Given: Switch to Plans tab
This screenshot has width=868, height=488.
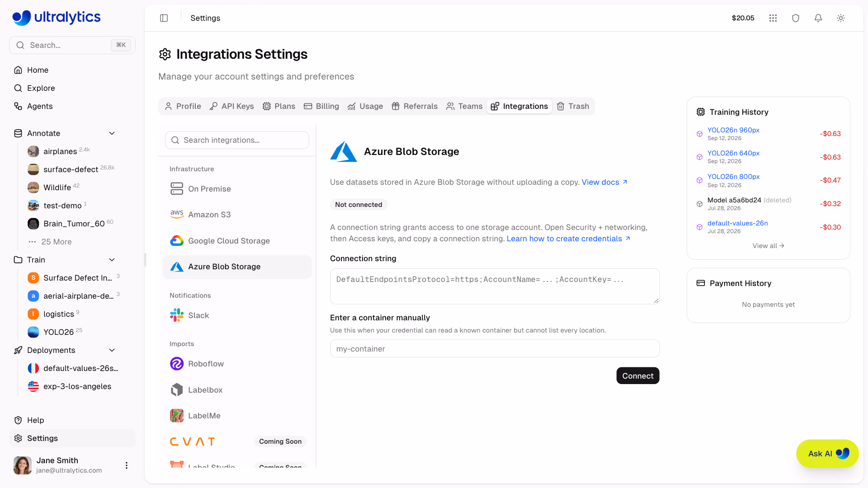Looking at the screenshot, I should (x=279, y=106).
